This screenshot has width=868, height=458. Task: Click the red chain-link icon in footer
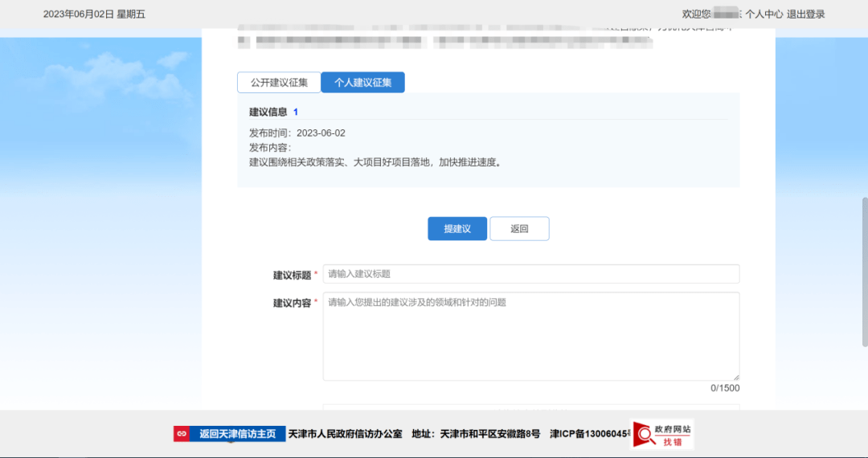click(182, 434)
